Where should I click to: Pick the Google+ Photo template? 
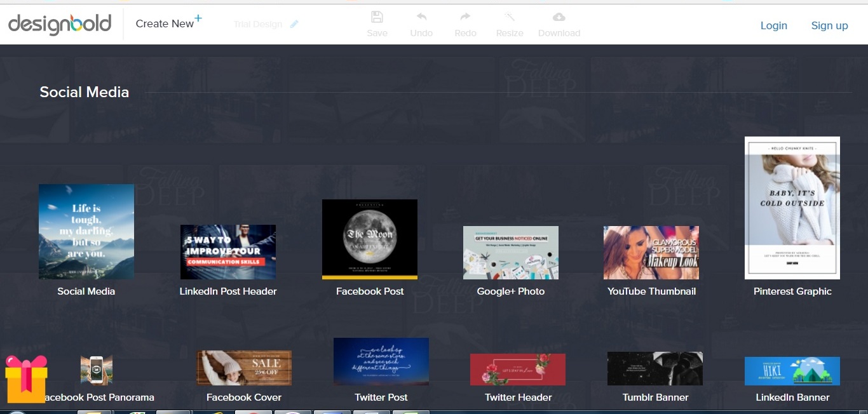(511, 253)
